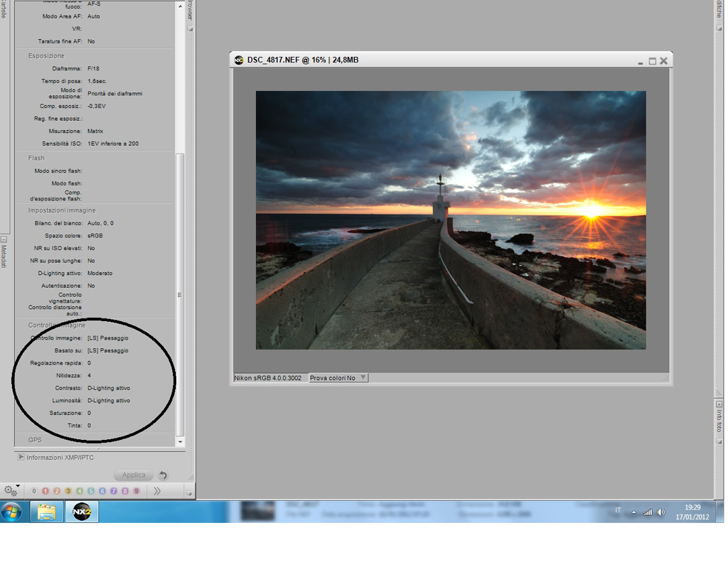
Task: Open the network signal tray icon
Action: click(648, 512)
